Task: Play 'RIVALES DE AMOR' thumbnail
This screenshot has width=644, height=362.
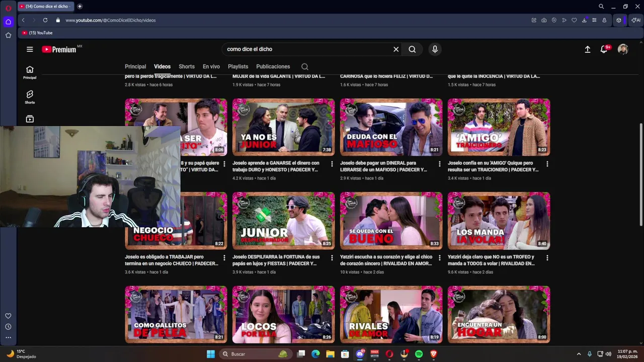Action: (x=391, y=314)
